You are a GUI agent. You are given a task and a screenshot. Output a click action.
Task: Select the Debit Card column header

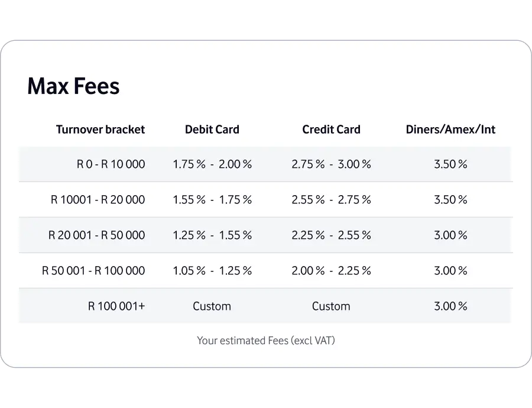[212, 129]
